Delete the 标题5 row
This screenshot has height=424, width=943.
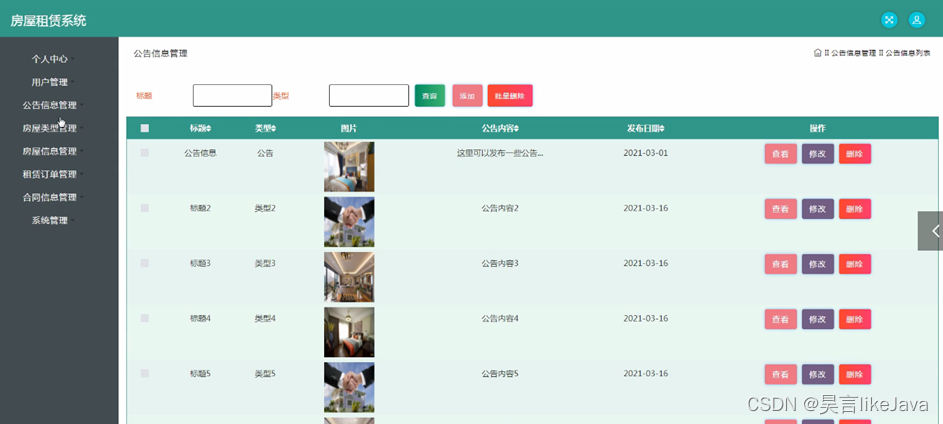[x=855, y=375]
